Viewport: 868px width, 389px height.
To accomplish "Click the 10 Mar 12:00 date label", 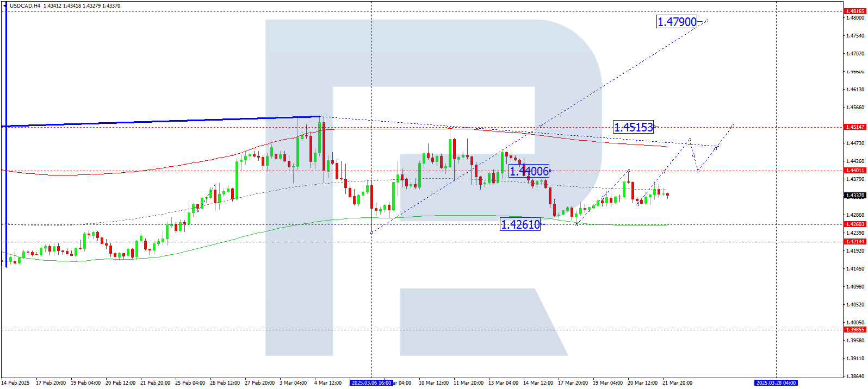I will [x=433, y=383].
